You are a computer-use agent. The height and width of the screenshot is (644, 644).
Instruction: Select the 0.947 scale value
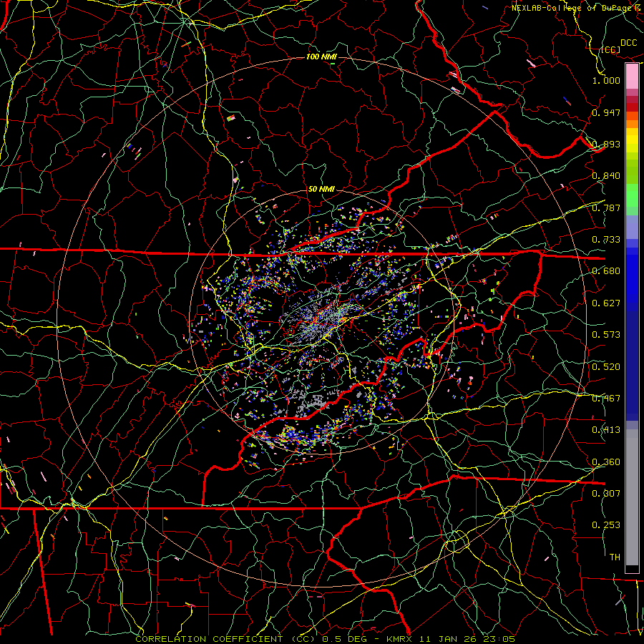pos(606,112)
